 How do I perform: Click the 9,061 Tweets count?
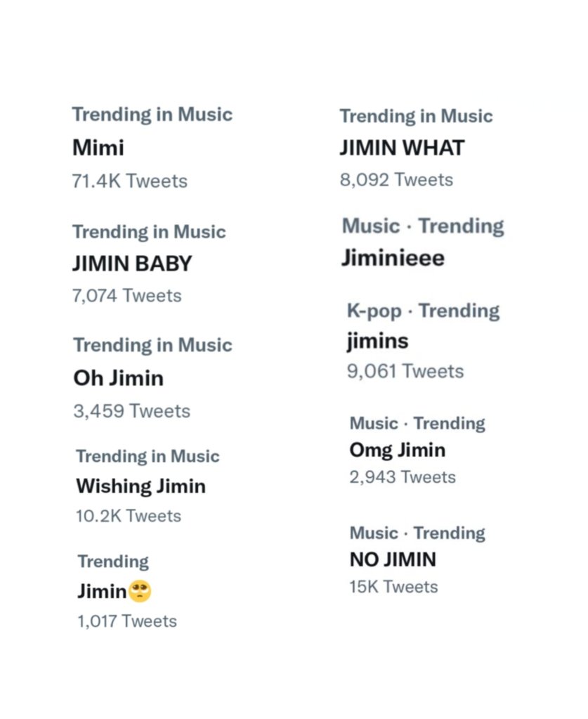[405, 371]
